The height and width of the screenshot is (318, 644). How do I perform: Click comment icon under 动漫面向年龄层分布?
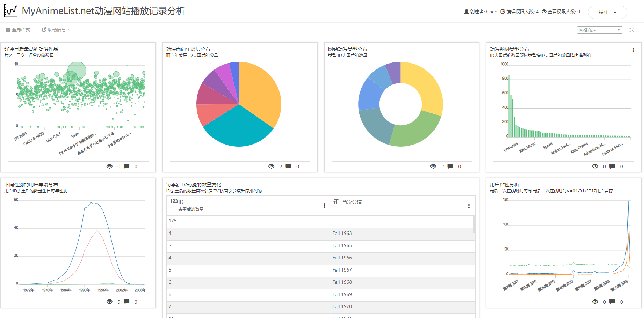point(288,166)
